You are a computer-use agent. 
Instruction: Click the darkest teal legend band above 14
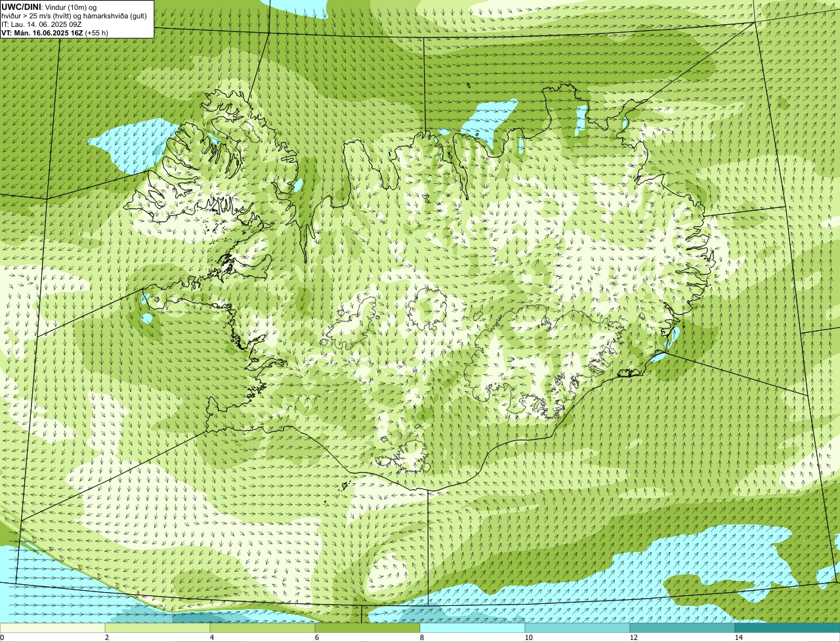(x=787, y=628)
